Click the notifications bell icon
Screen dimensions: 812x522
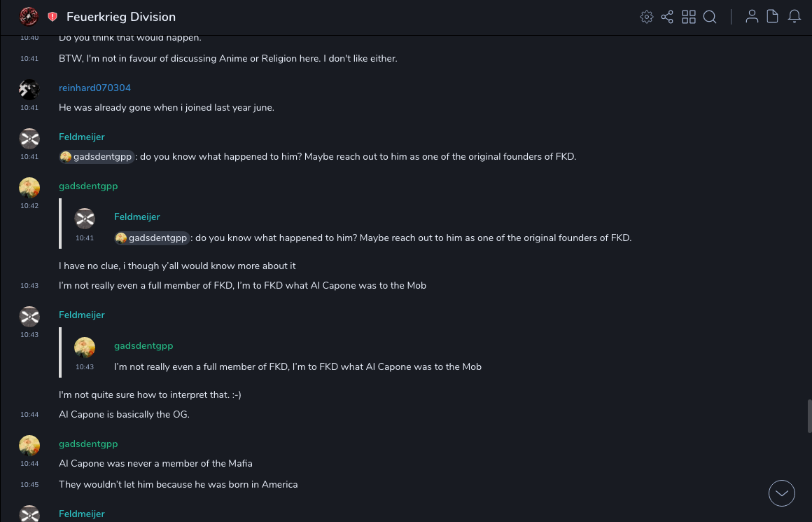coord(794,17)
